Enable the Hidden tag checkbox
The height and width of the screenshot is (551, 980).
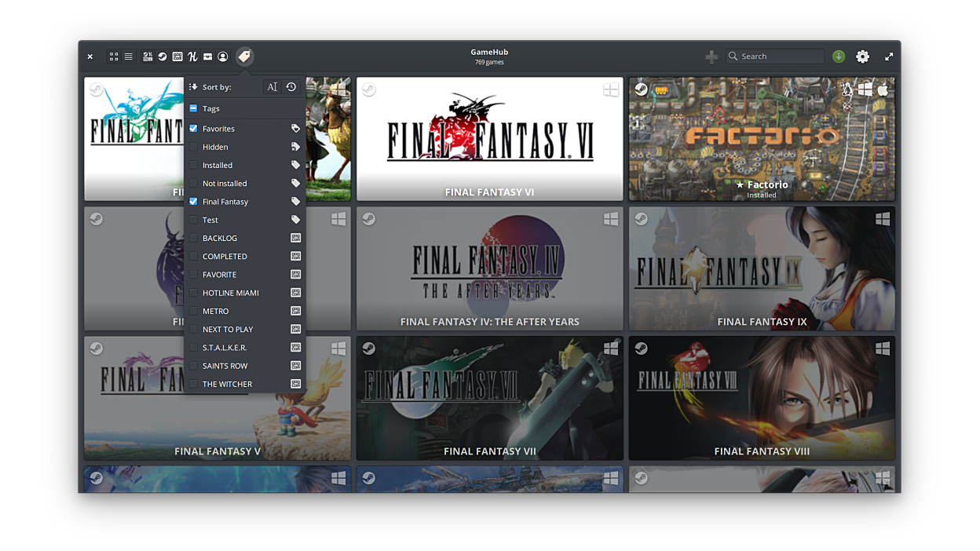[193, 147]
